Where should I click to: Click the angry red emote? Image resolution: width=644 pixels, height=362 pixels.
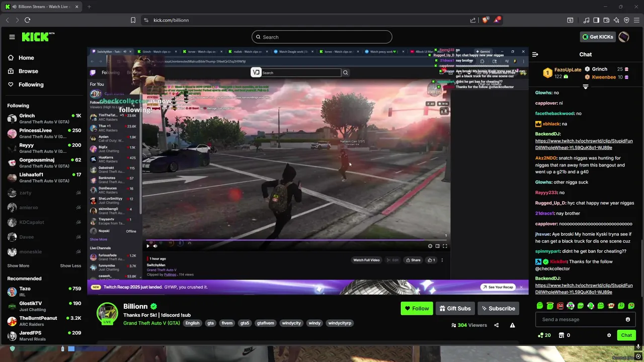560,306
